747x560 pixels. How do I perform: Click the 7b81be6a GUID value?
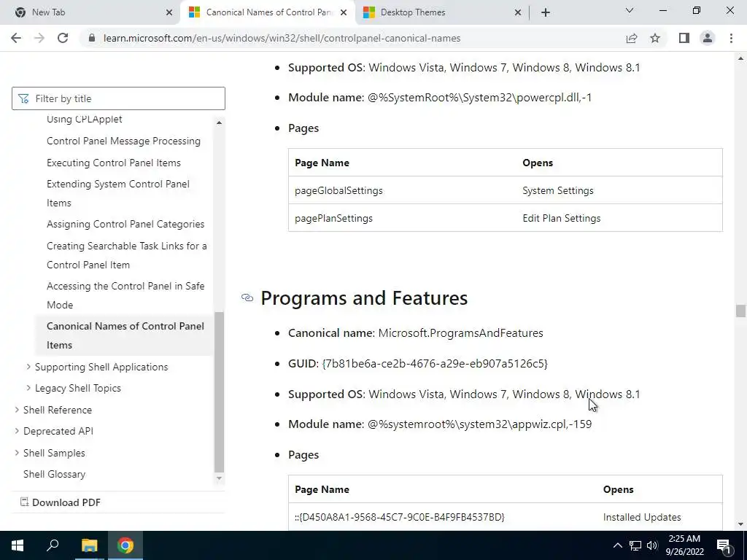[435, 363]
